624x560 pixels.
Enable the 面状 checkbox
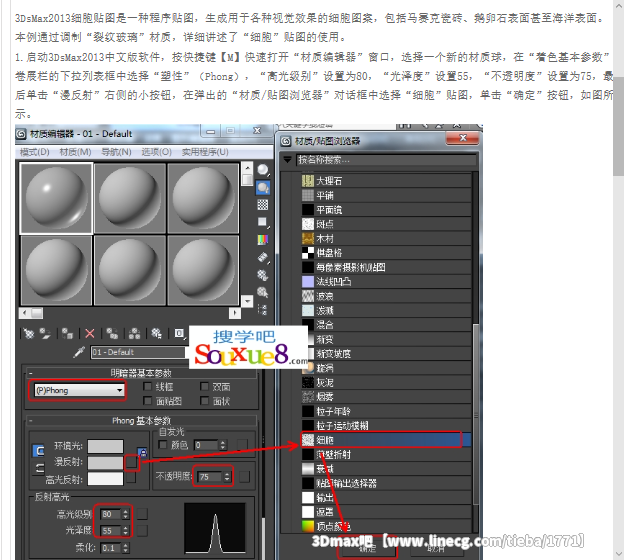tap(204, 401)
